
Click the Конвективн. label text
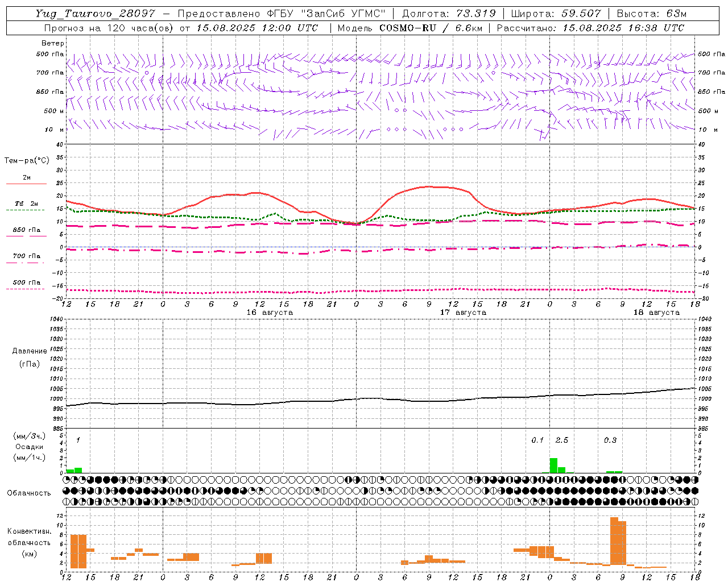pos(29,531)
